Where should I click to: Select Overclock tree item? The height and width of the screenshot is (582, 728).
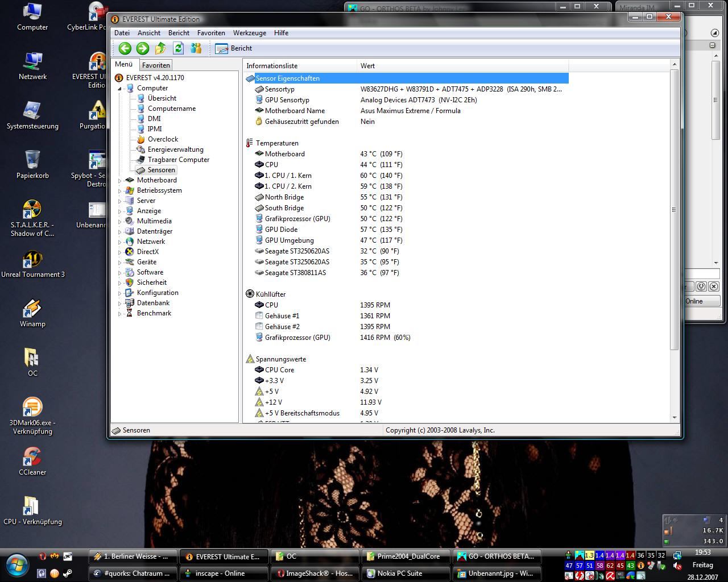163,139
